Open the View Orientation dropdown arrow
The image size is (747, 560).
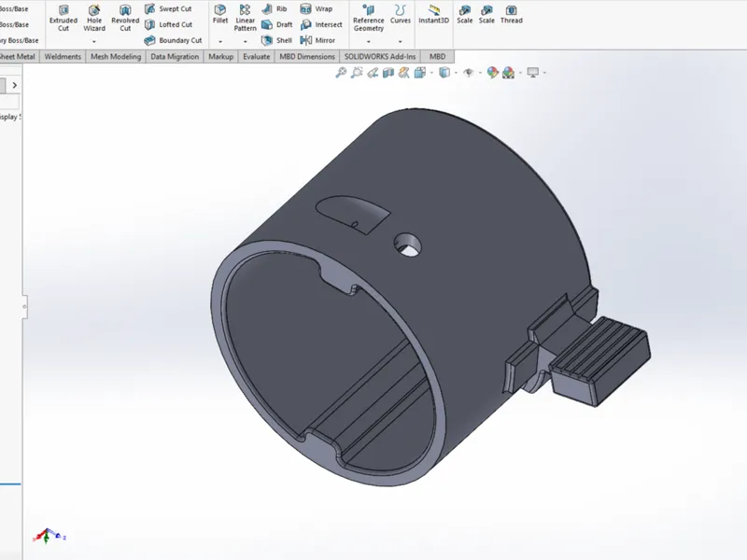(431, 73)
